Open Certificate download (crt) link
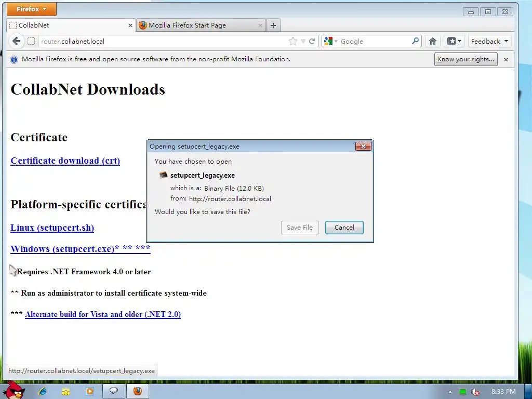 65,161
